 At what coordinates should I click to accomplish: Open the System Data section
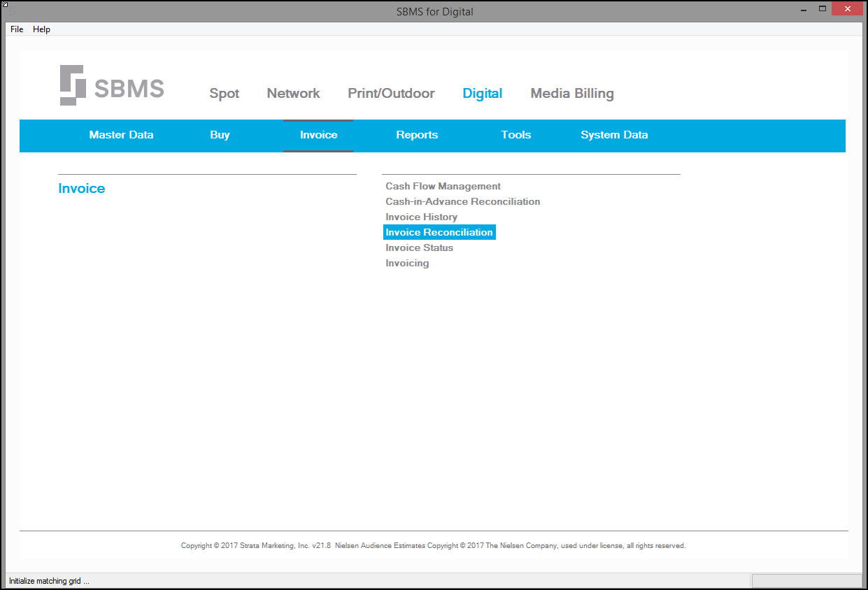614,135
